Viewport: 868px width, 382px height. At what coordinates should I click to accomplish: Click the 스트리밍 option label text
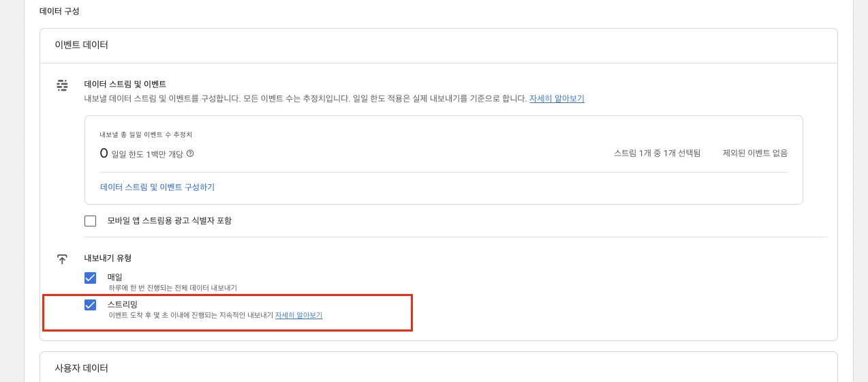coord(123,304)
